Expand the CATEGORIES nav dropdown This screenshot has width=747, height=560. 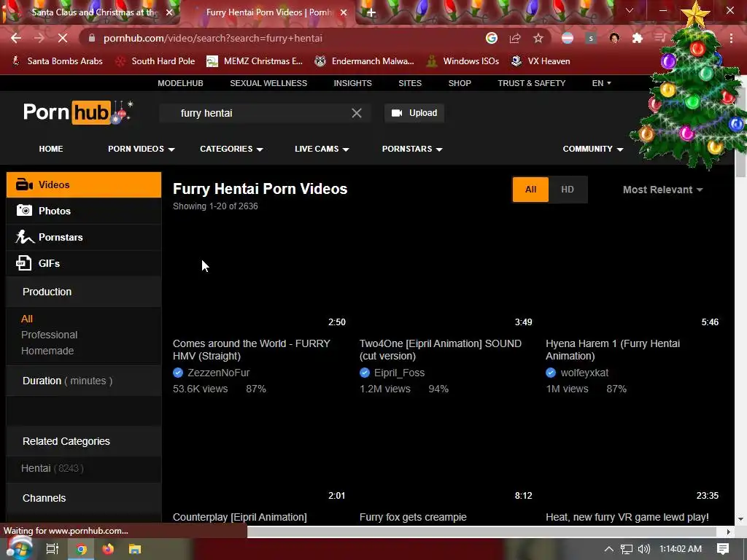pos(231,149)
